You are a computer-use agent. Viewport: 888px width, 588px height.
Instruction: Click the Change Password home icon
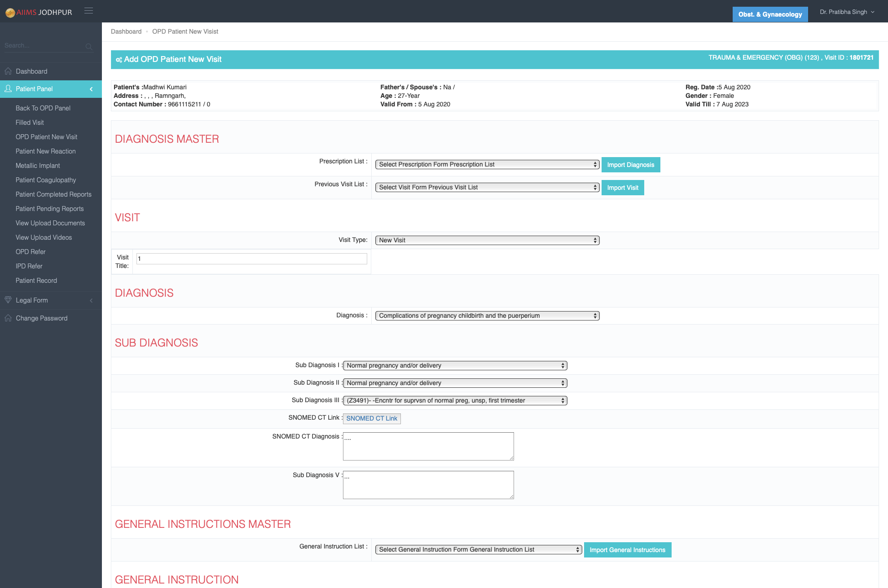pyautogui.click(x=8, y=318)
